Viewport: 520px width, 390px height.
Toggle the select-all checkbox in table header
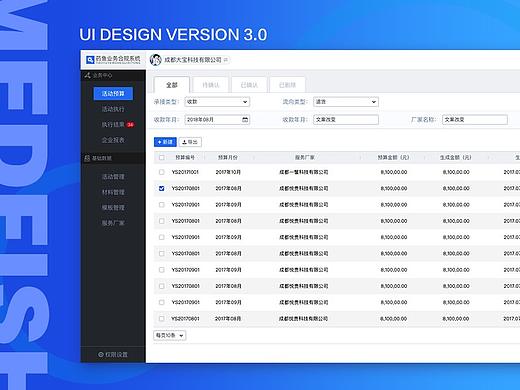(x=162, y=157)
